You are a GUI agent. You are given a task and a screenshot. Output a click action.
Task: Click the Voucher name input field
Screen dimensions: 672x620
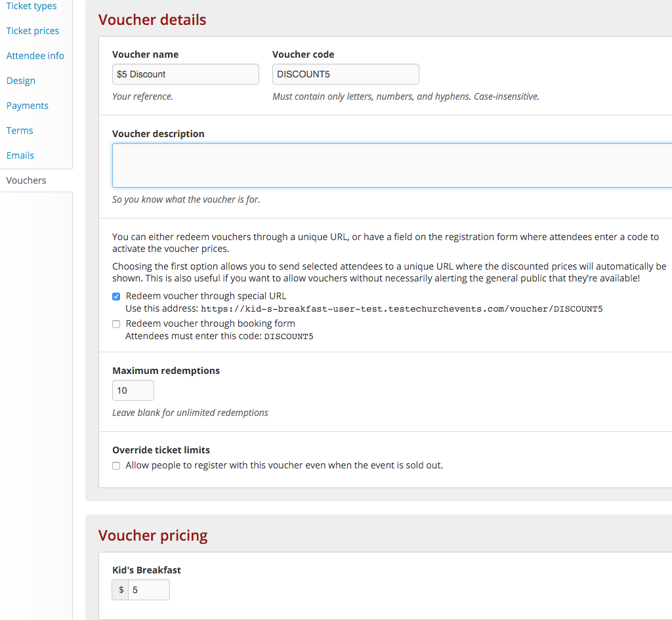(185, 74)
